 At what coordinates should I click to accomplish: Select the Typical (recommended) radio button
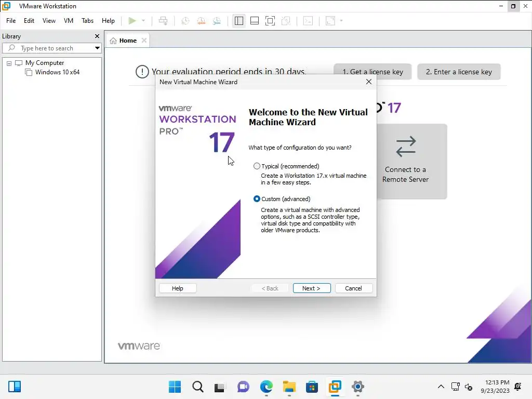(x=257, y=166)
